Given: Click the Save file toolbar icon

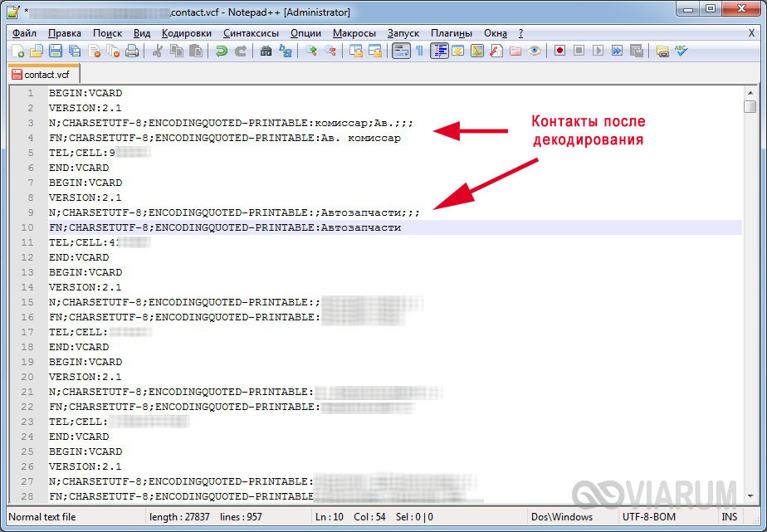Looking at the screenshot, I should coord(56,51).
